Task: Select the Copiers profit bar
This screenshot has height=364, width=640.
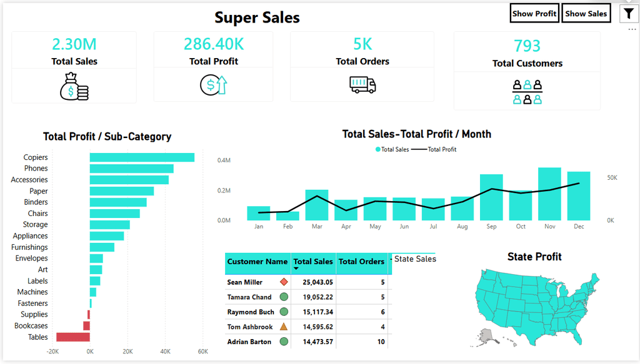Action: [x=142, y=157]
